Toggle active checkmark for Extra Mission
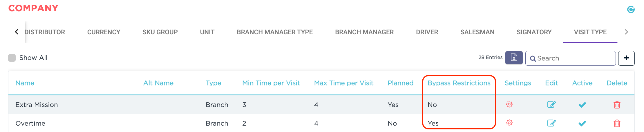Viewport: 644px width, 132px height. pos(582,105)
